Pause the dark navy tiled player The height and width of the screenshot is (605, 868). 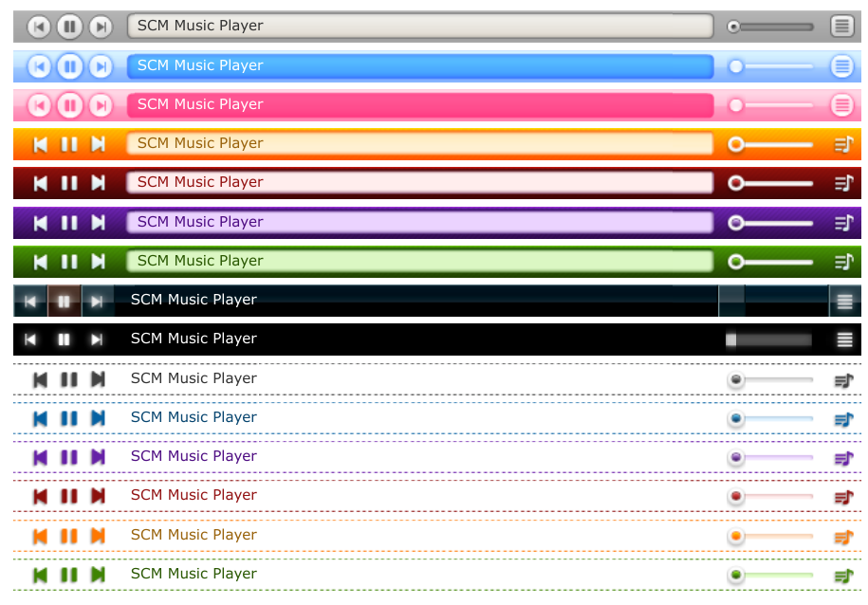point(65,302)
